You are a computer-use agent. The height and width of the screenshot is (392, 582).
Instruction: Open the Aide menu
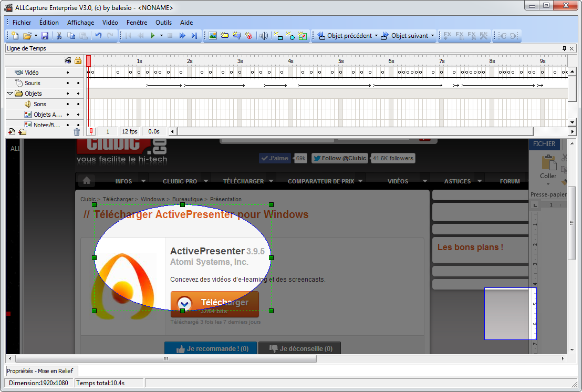coord(186,22)
